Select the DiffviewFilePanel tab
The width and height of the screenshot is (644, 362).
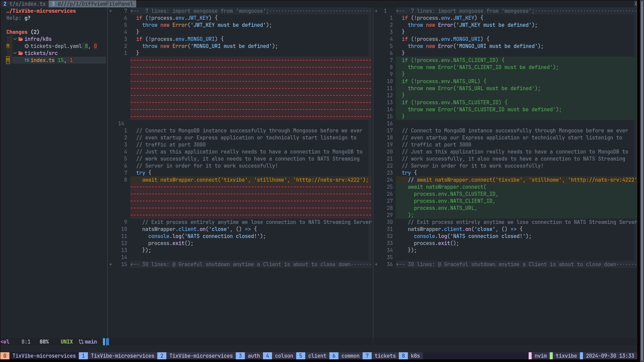coord(92,4)
